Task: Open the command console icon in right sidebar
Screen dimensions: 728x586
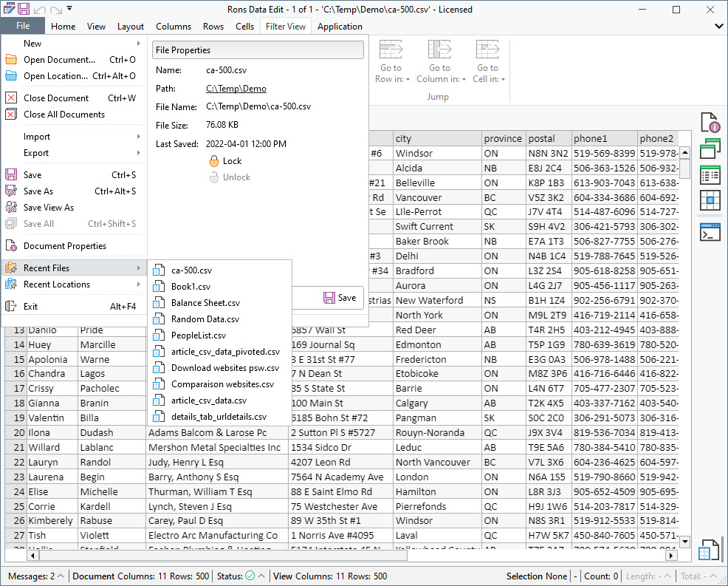Action: click(710, 232)
